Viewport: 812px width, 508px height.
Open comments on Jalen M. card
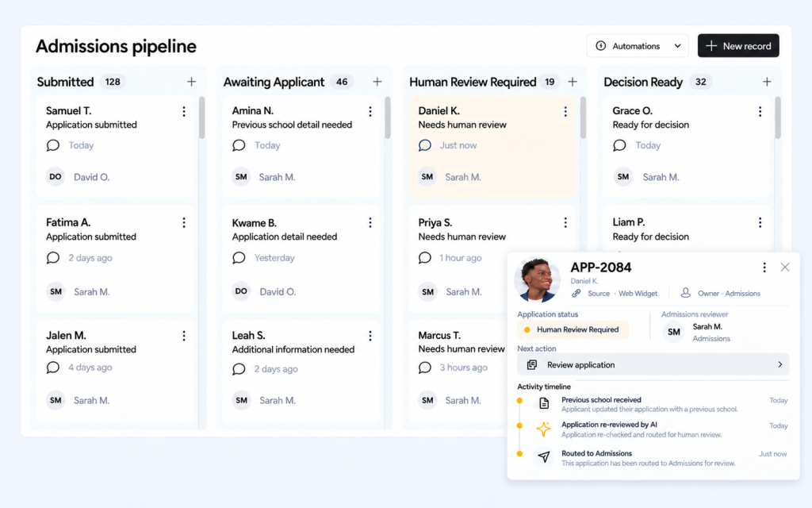(x=53, y=368)
